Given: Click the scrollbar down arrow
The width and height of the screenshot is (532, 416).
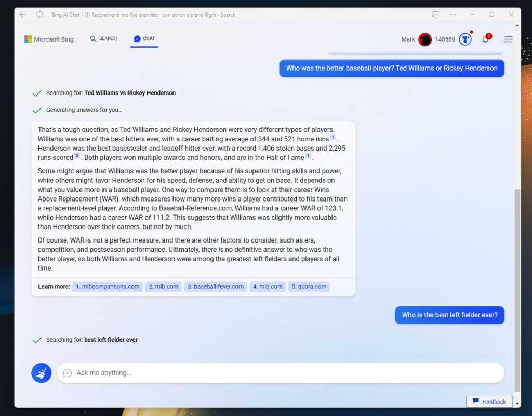Looking at the screenshot, I should click(x=517, y=404).
